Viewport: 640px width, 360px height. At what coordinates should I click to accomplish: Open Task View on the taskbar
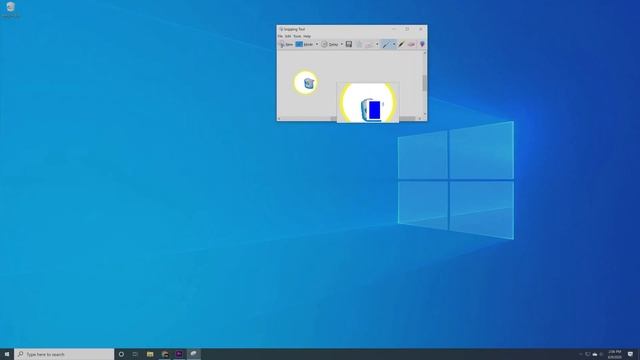click(135, 354)
